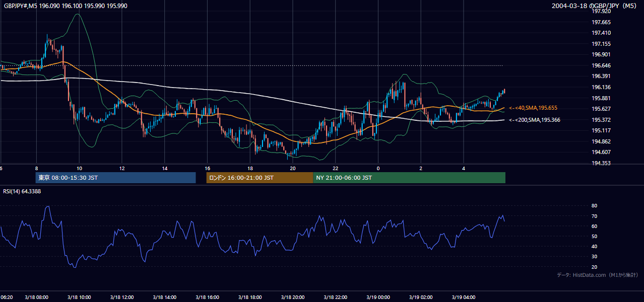Image resolution: width=644 pixels, height=302 pixels.
Task: Click price level 197.665 on the axis
Action: (x=601, y=22)
